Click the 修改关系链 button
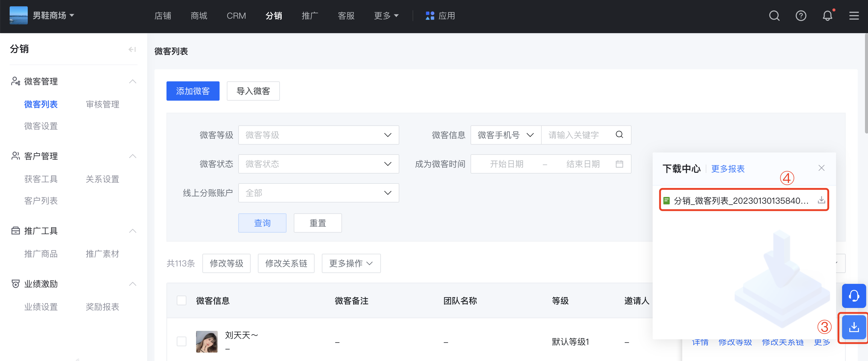Screen dimensions: 868x361 point(286,263)
